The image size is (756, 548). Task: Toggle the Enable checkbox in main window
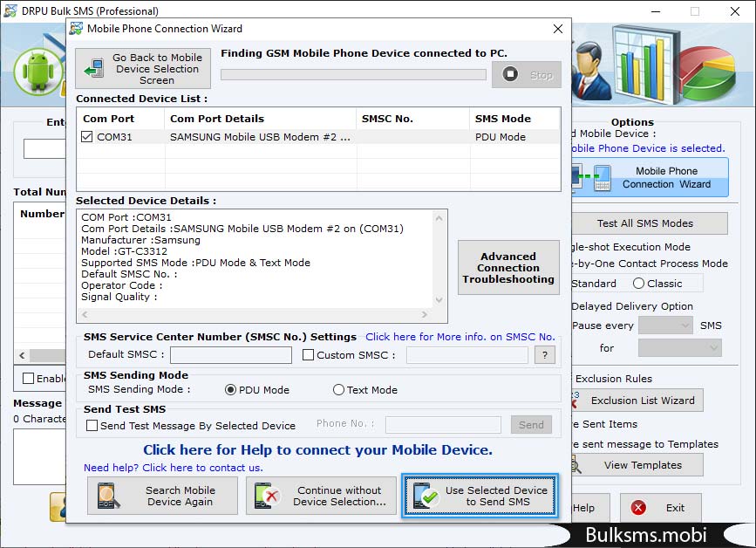29,378
